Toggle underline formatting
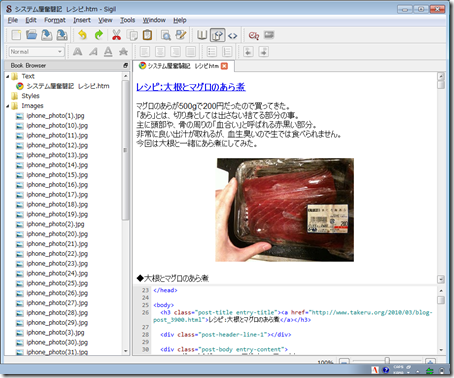 pos(108,52)
